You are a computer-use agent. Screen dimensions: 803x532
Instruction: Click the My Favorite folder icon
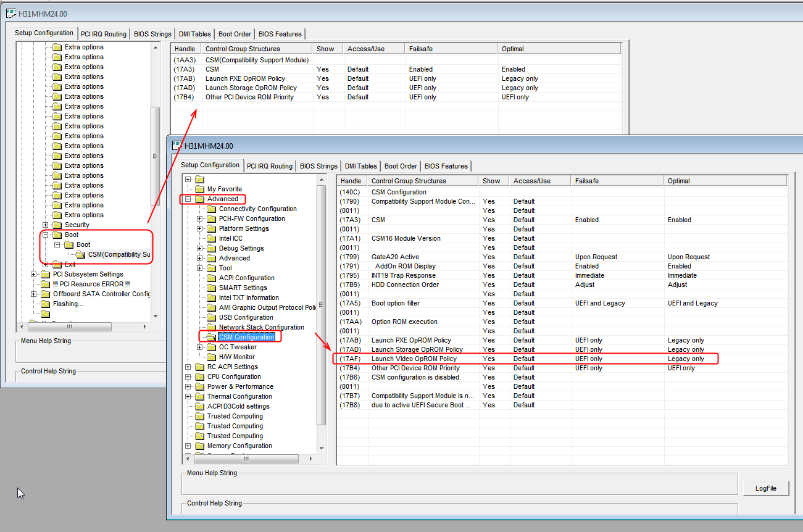(200, 189)
